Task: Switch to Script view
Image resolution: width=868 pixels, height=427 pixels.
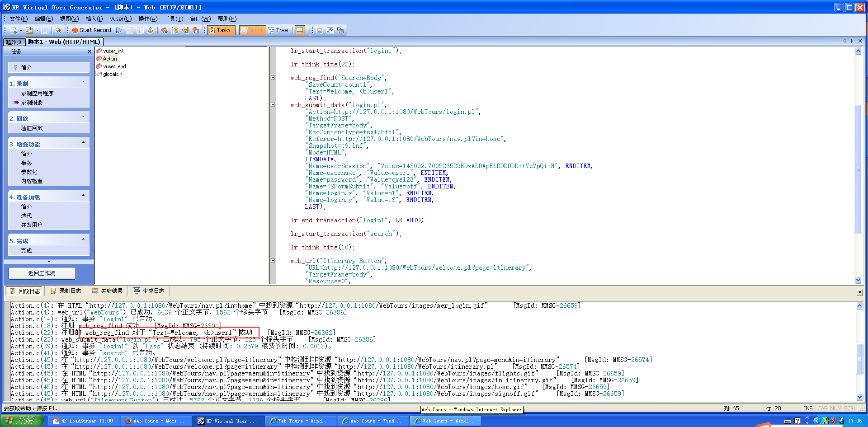Action: coord(252,30)
